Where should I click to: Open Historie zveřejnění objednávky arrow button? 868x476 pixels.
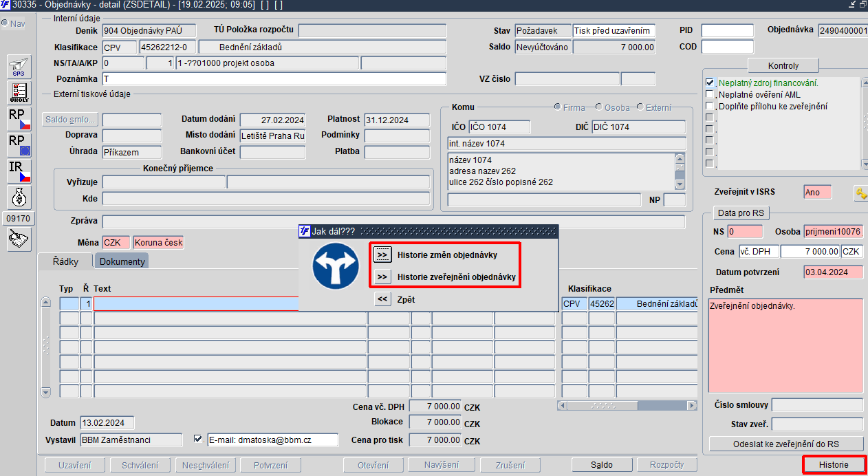point(383,277)
